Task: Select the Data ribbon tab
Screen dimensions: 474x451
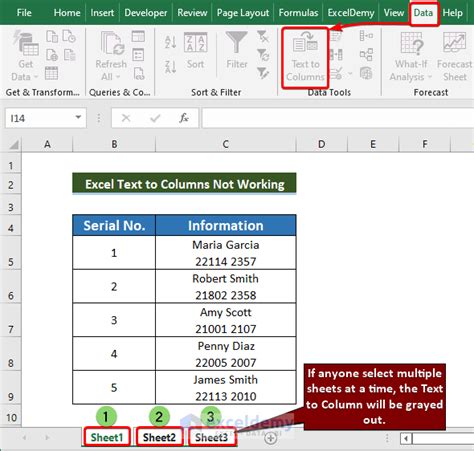Action: [423, 13]
